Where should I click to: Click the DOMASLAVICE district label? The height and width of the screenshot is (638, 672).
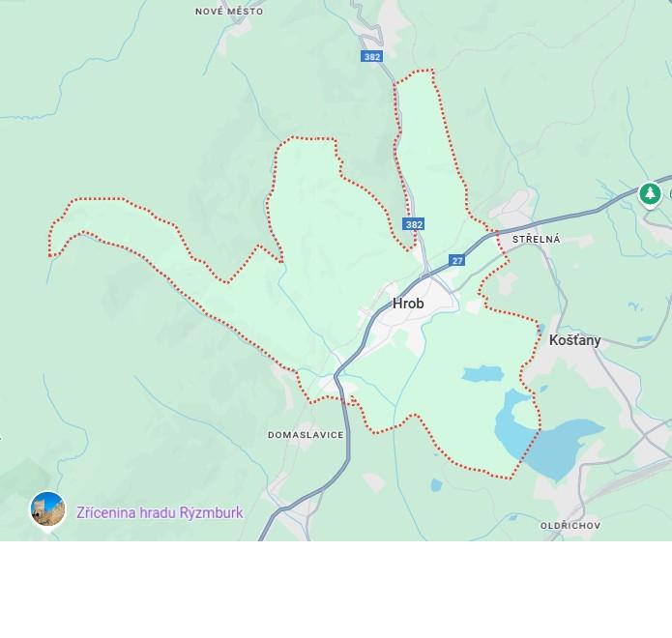306,435
